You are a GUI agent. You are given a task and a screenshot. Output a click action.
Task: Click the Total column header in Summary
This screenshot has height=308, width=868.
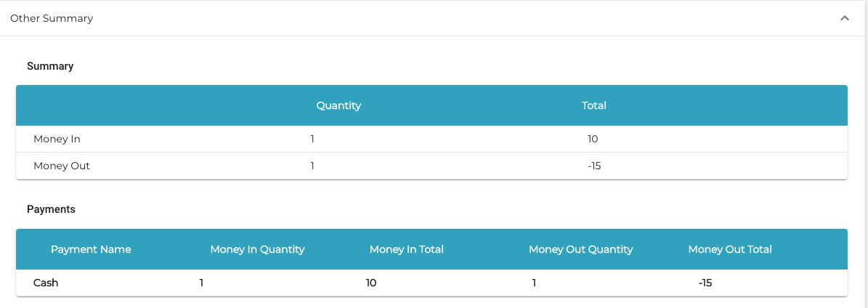(x=593, y=105)
